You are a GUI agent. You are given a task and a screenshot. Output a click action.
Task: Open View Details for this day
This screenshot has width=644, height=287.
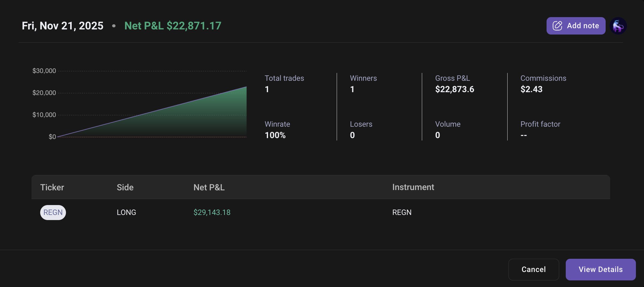point(601,269)
